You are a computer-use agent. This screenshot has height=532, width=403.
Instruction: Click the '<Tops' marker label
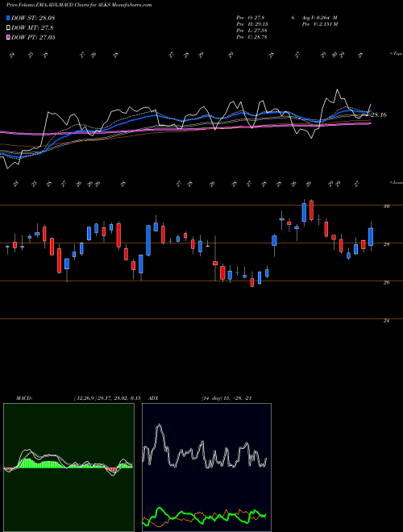396,54
